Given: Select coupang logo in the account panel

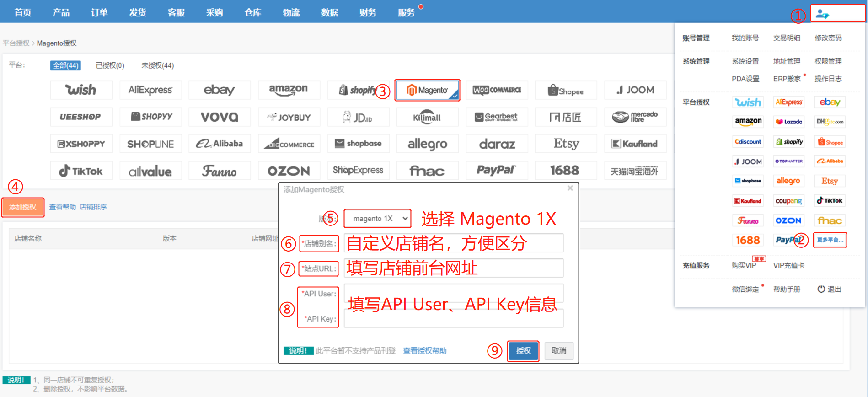Looking at the screenshot, I should click(789, 201).
